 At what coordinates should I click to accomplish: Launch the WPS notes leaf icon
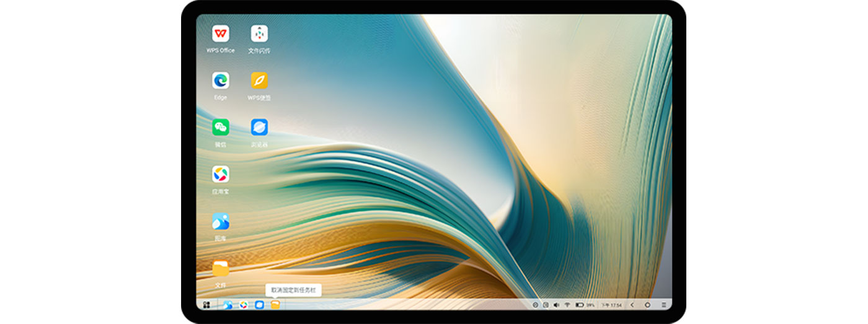click(x=259, y=81)
